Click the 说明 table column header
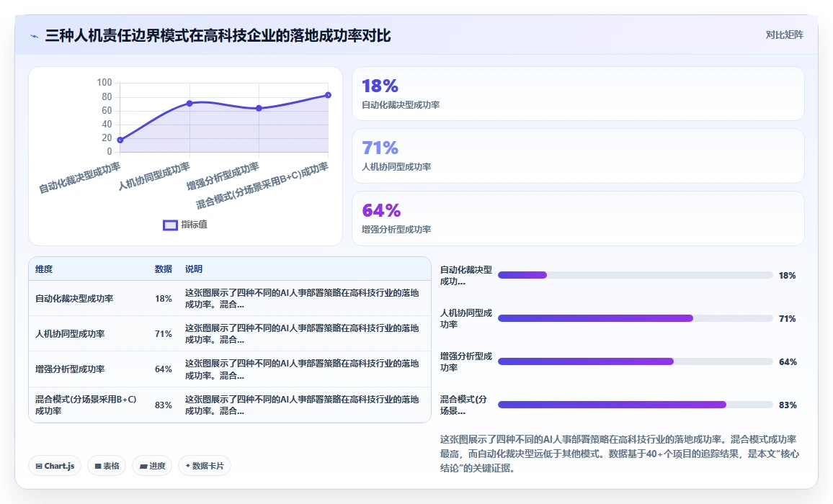Viewport: 833px width, 504px height. tap(193, 269)
